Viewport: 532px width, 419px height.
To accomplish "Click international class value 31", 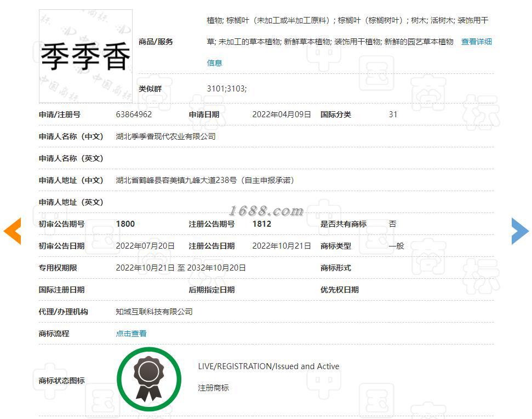I will pyautogui.click(x=393, y=114).
